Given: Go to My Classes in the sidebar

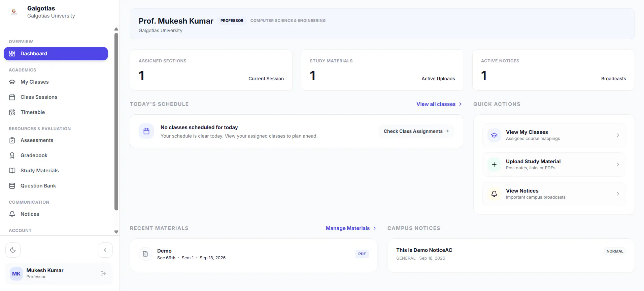Looking at the screenshot, I should coord(56,82).
